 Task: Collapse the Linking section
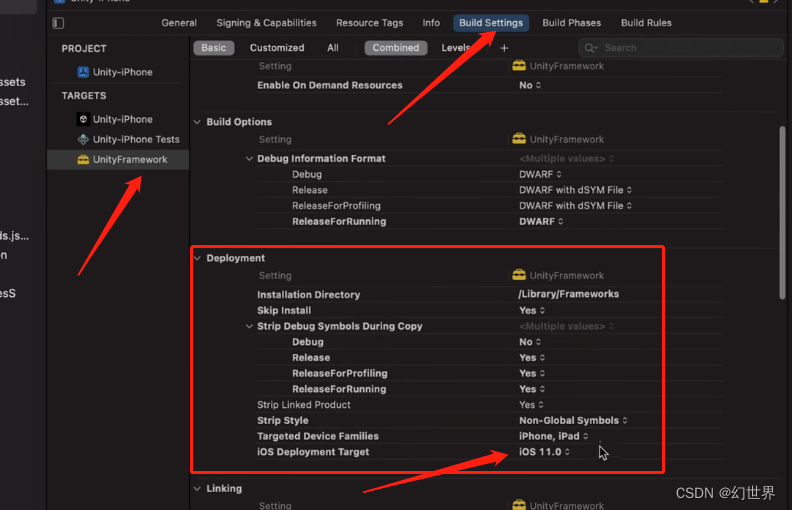coord(197,489)
